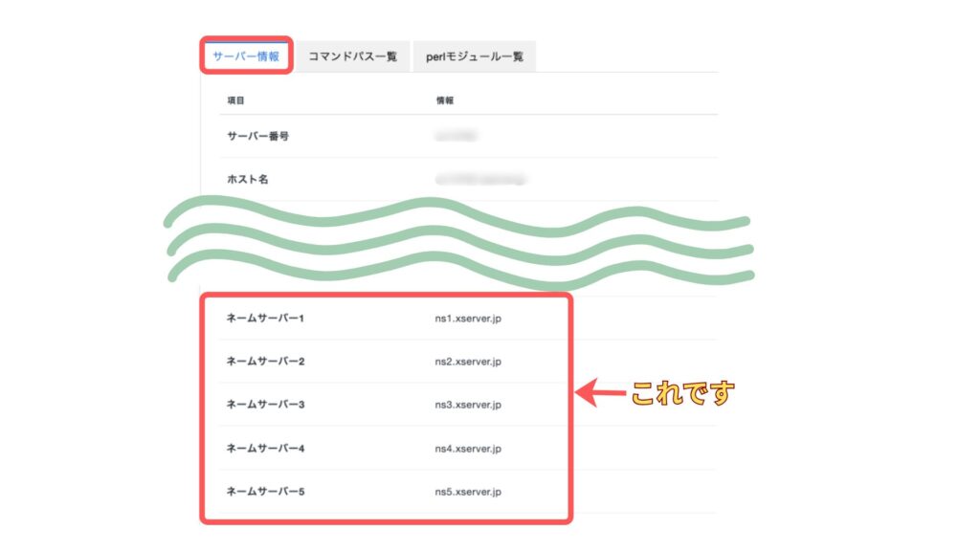Image resolution: width=980 pixels, height=551 pixels.
Task: Select the ネームサーバー1 label
Action: (265, 318)
